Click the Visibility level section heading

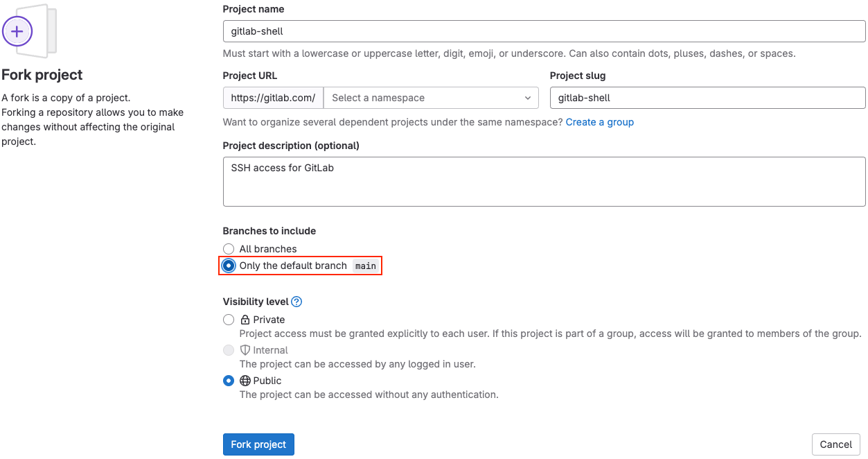click(x=256, y=301)
